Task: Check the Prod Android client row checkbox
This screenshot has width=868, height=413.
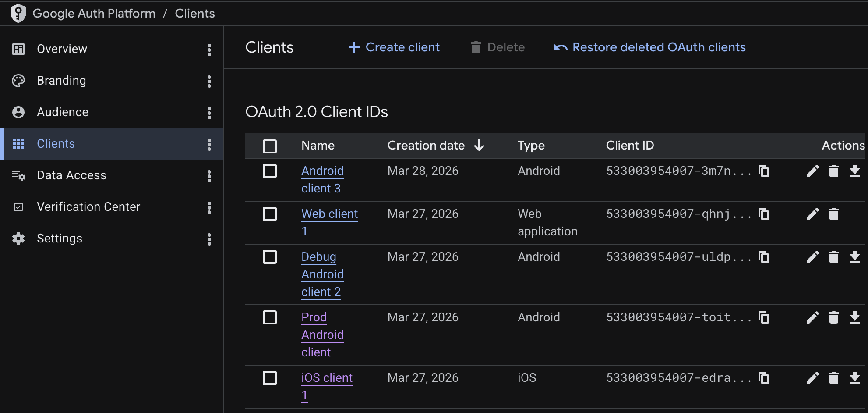Action: pos(270,317)
